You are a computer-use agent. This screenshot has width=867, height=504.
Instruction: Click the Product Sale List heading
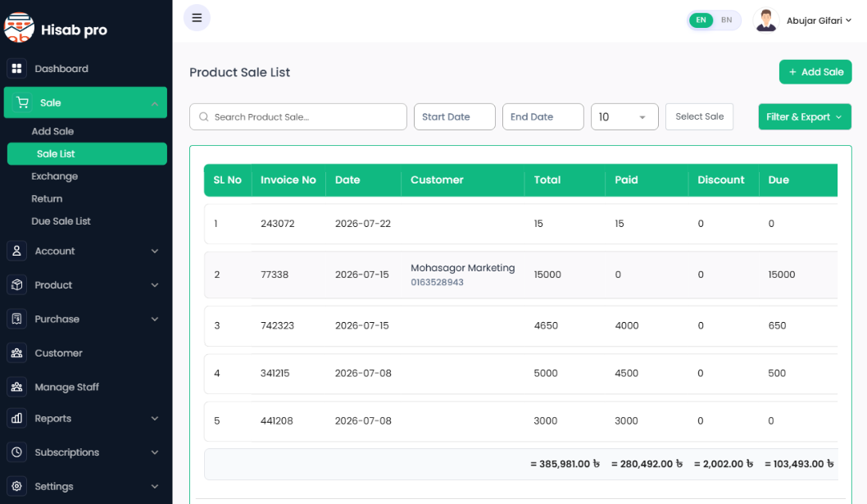[239, 72]
